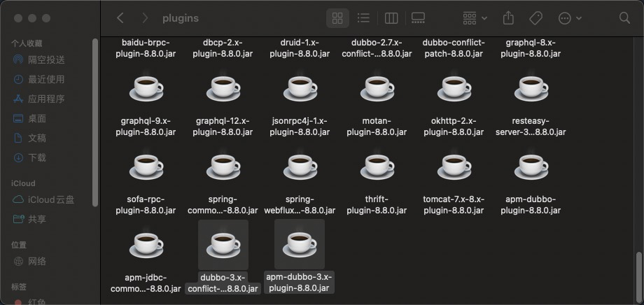
Task: Select apm-dubbo-plugin-8.8.0.jar icon
Action: click(x=531, y=166)
